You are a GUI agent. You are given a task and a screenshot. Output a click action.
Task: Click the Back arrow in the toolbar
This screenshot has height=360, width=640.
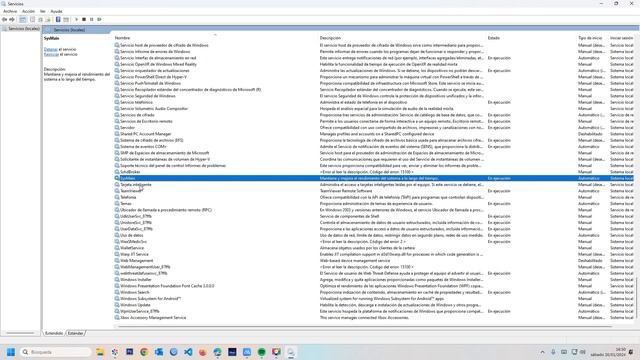tap(4, 20)
